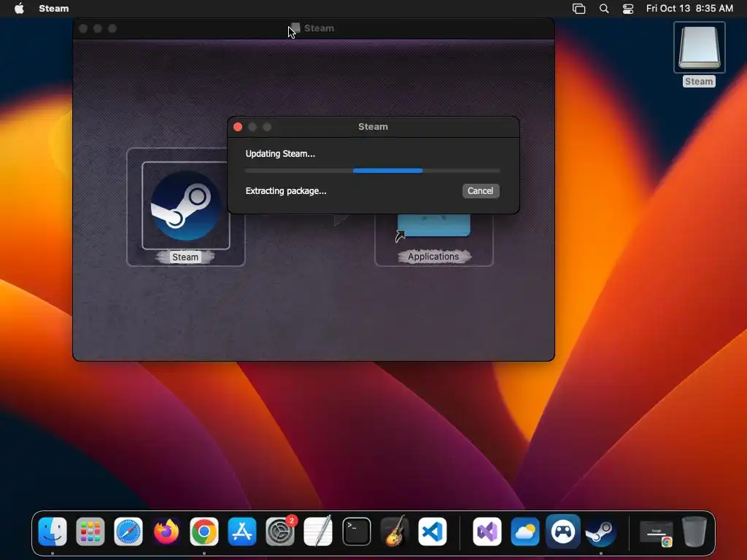Open TextEdit from the Dock
This screenshot has width=747, height=560.
(x=318, y=532)
